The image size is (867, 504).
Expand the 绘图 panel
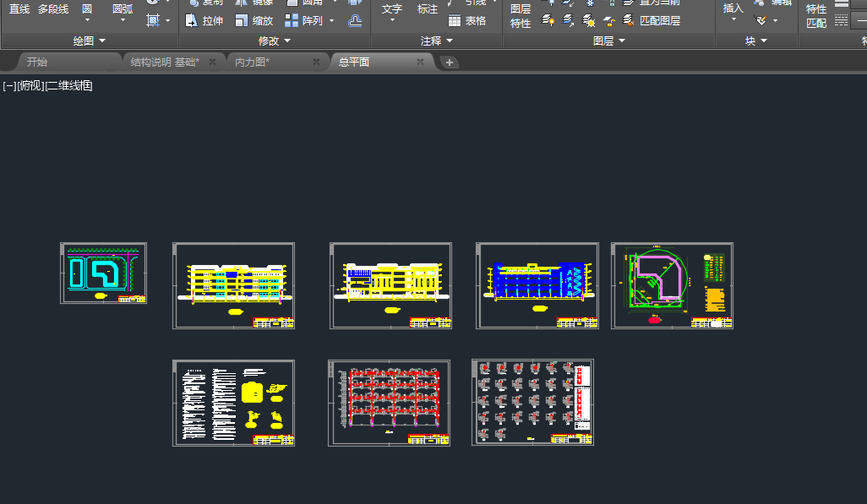click(89, 41)
